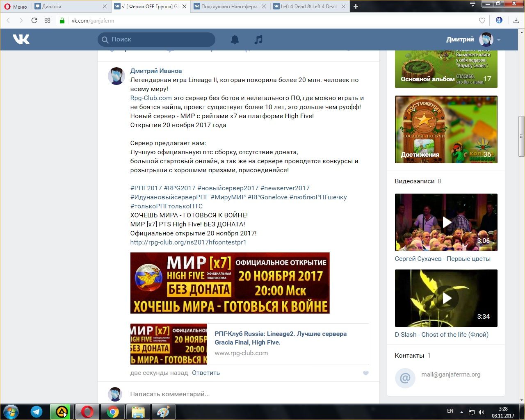Open the Достижения album
The width and height of the screenshot is (525, 420).
(446, 130)
